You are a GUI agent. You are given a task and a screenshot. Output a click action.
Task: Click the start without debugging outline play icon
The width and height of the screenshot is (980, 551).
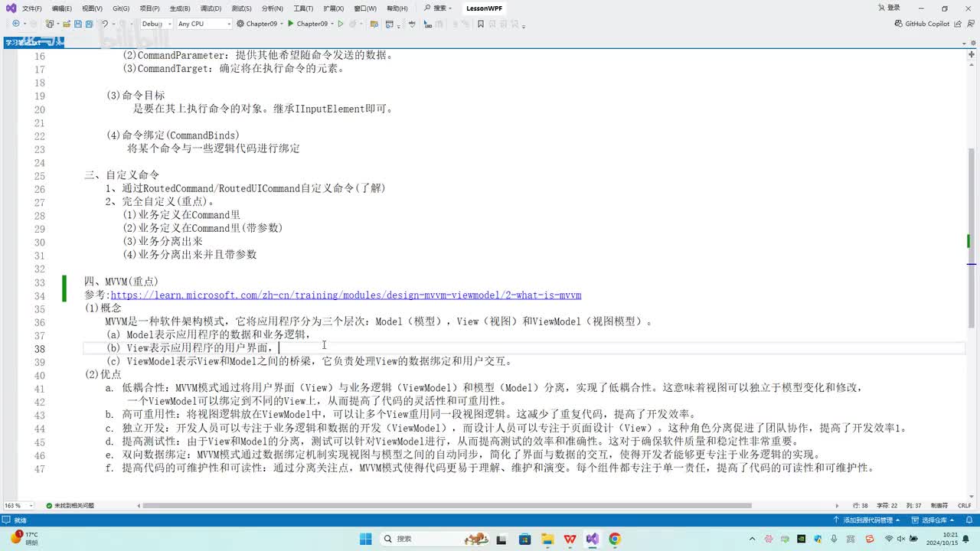341,24
